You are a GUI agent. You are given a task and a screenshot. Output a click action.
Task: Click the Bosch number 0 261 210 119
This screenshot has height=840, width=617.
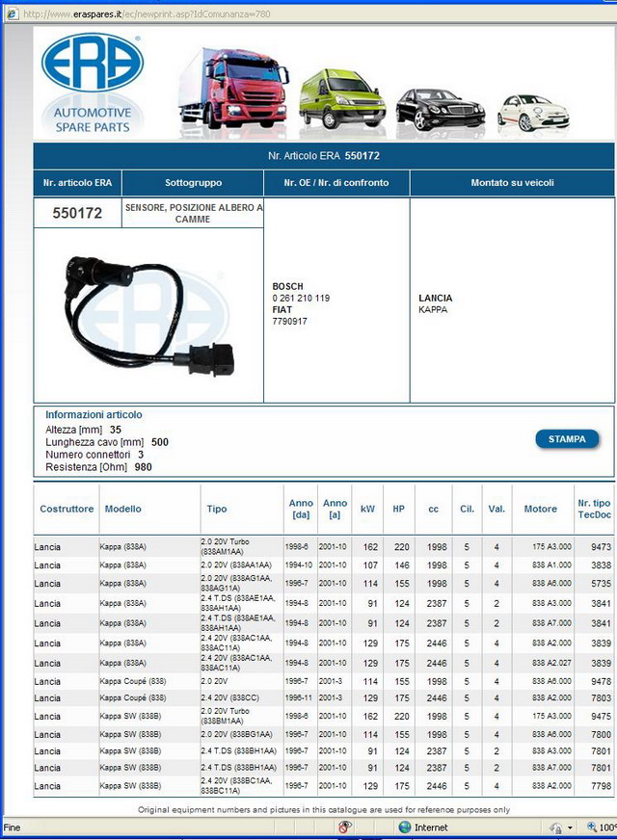coord(301,298)
